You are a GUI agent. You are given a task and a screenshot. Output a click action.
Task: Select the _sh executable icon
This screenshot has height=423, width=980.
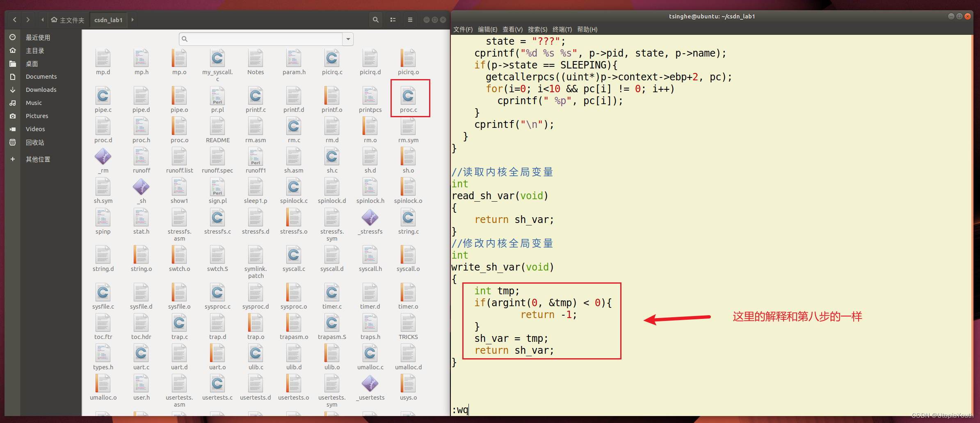tap(141, 187)
